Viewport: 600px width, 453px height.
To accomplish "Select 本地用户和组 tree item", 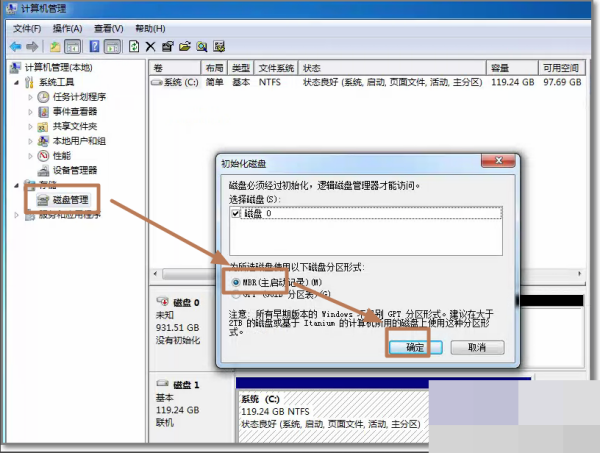I will (79, 141).
